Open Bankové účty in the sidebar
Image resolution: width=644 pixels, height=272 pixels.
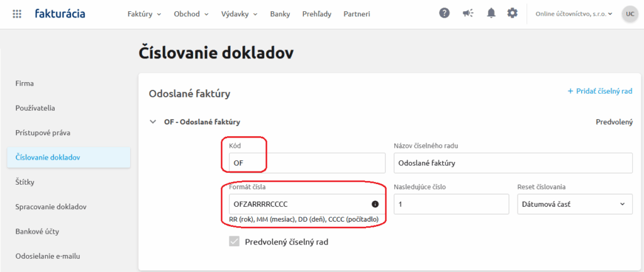coord(37,231)
